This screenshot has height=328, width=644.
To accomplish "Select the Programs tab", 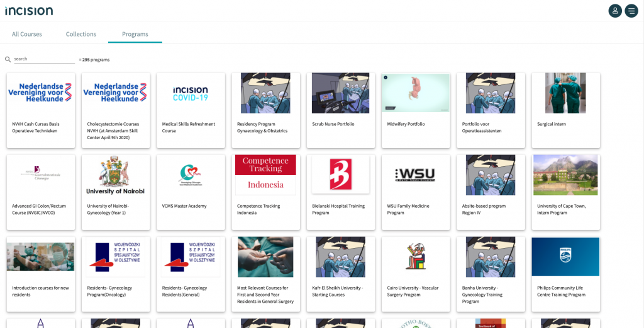I will [x=135, y=34].
